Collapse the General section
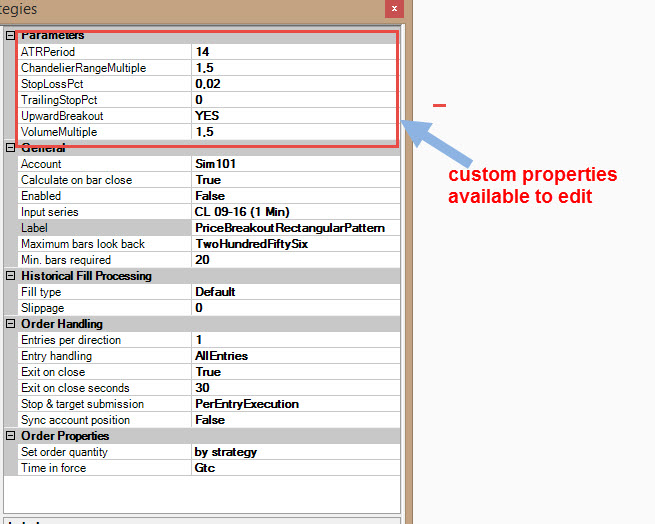Viewport: 655px width, 524px height. click(10, 148)
